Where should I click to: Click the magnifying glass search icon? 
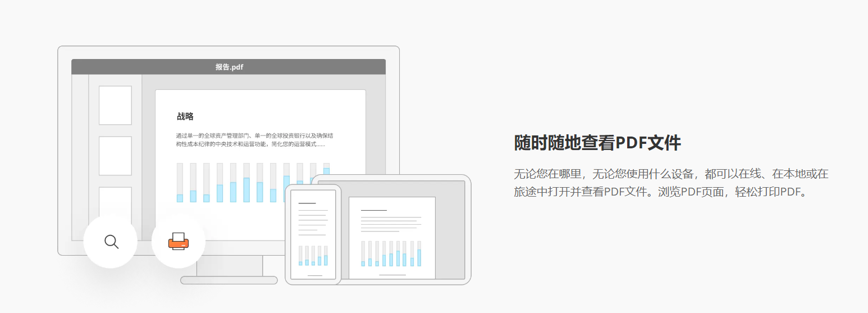[x=111, y=242]
